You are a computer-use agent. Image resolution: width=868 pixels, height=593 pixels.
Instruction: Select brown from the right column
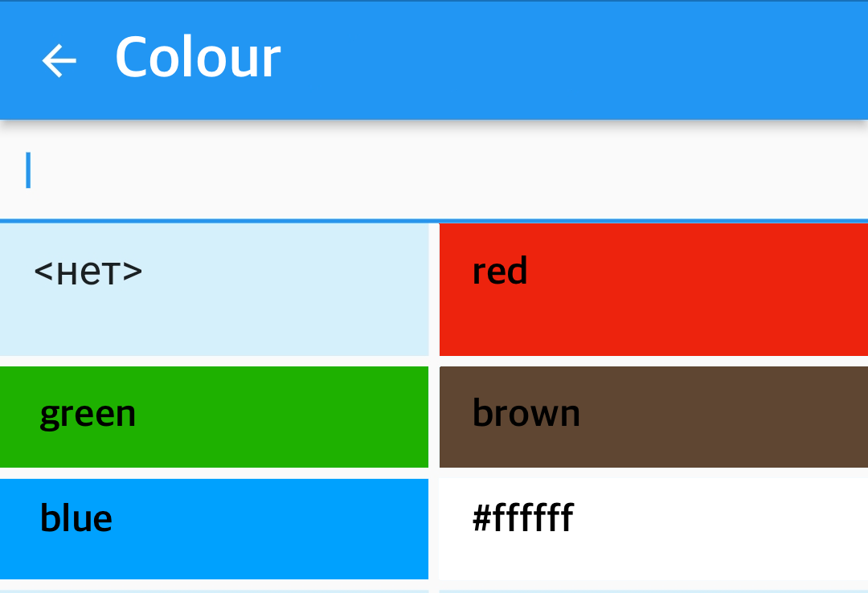[x=653, y=416]
